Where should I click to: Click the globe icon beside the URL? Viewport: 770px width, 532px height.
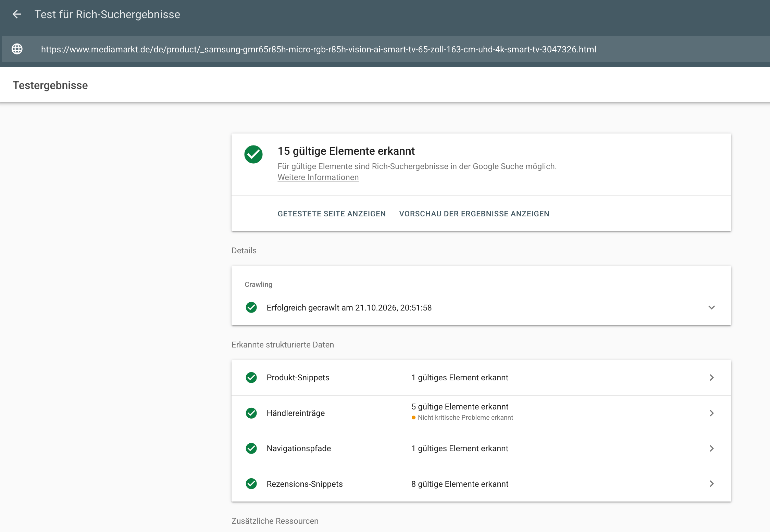tap(17, 49)
